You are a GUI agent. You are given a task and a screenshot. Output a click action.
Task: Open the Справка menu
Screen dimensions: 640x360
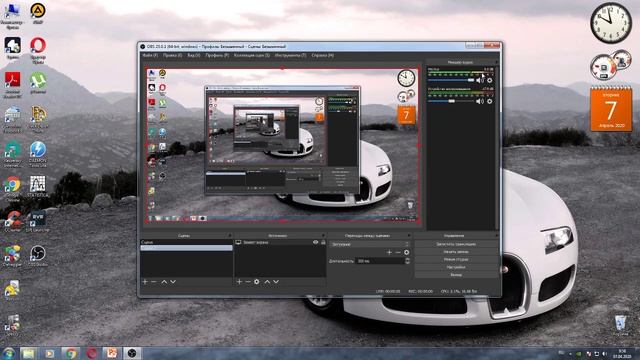pyautogui.click(x=322, y=55)
